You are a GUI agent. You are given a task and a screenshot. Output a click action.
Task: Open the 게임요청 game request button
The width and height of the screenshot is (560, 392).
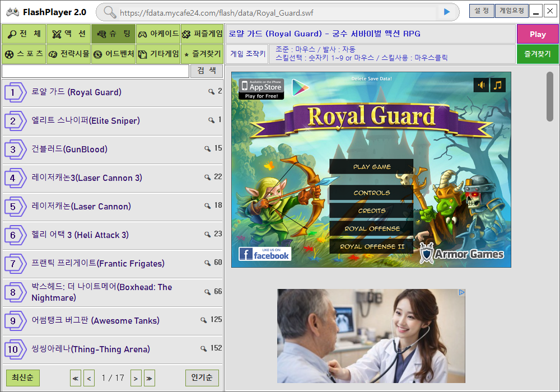coord(511,11)
